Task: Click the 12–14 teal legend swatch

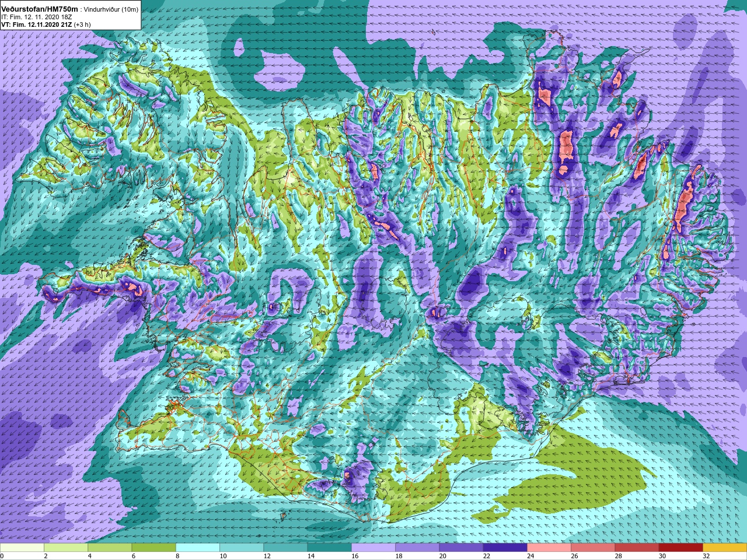Action: pyautogui.click(x=285, y=548)
